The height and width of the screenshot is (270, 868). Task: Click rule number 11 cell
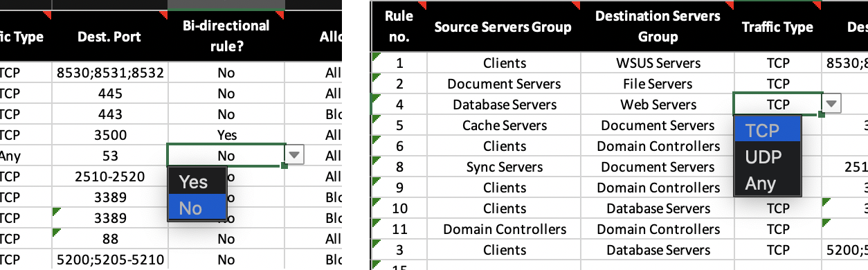[x=399, y=229]
